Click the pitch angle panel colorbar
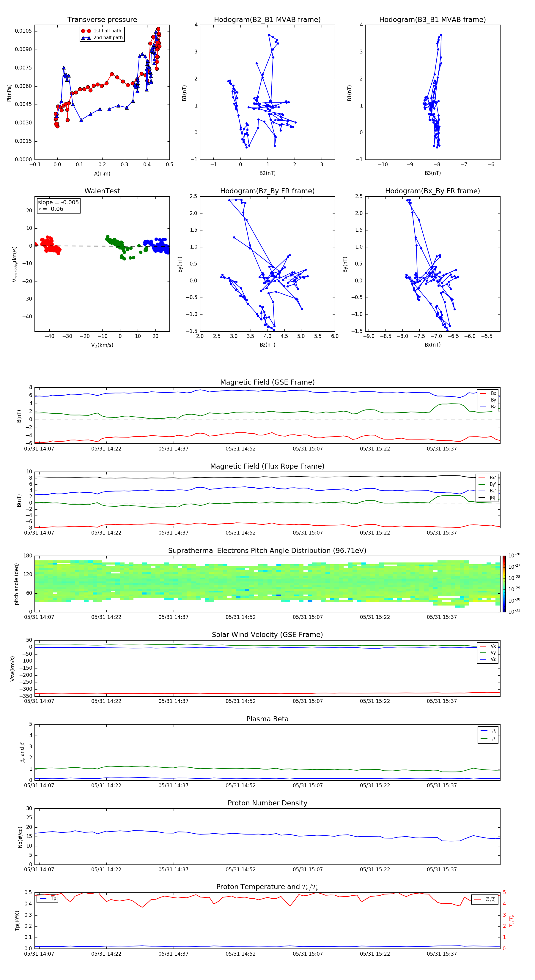Image resolution: width=535 pixels, height=980 pixels. (504, 584)
